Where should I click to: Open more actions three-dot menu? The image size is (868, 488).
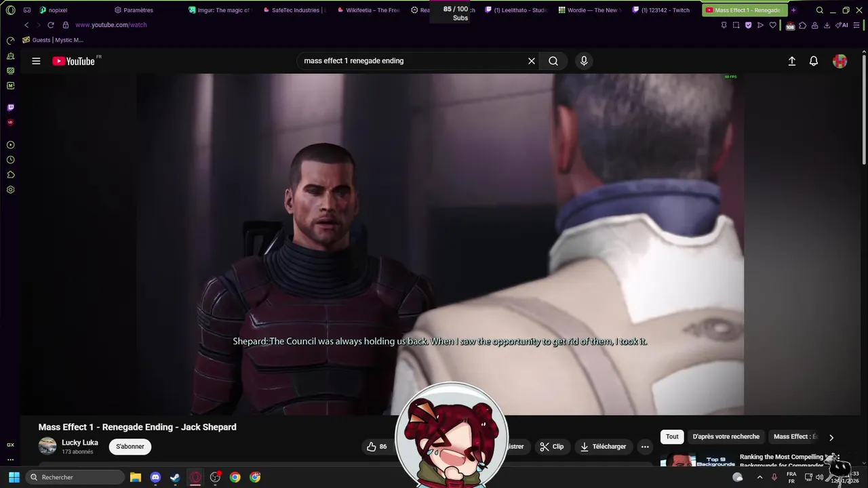[x=645, y=447]
